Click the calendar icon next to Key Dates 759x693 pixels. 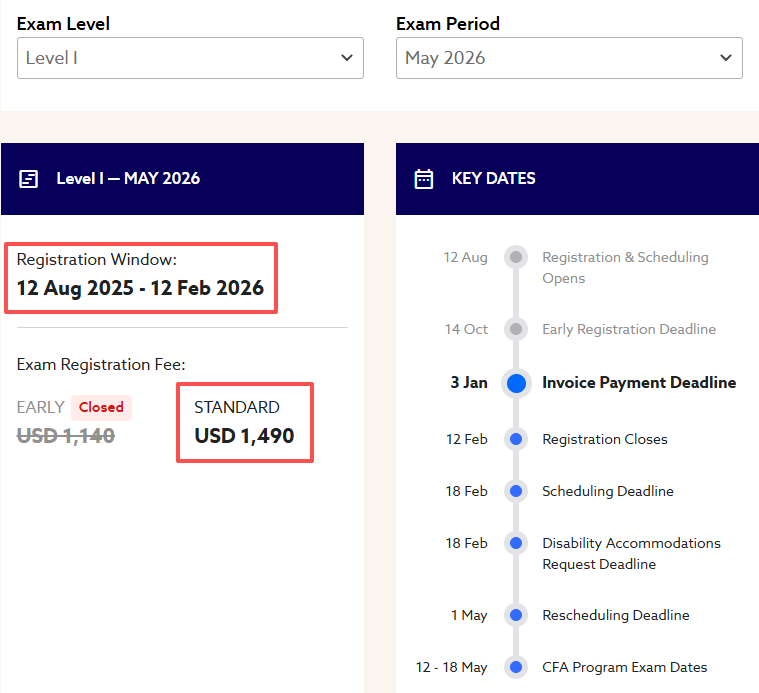(x=424, y=179)
